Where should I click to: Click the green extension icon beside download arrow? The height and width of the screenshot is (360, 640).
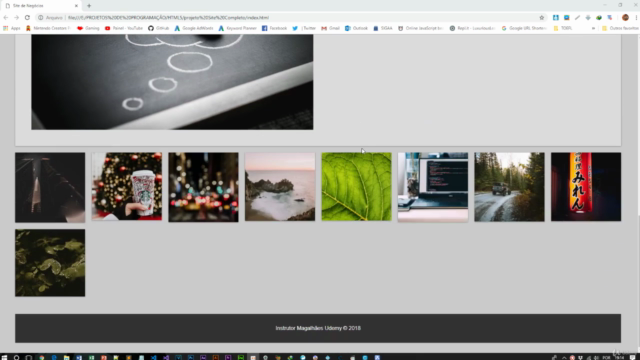pyautogui.click(x=599, y=18)
